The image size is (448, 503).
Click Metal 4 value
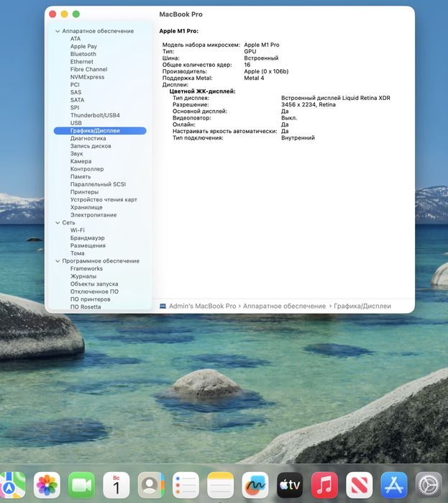tap(254, 78)
